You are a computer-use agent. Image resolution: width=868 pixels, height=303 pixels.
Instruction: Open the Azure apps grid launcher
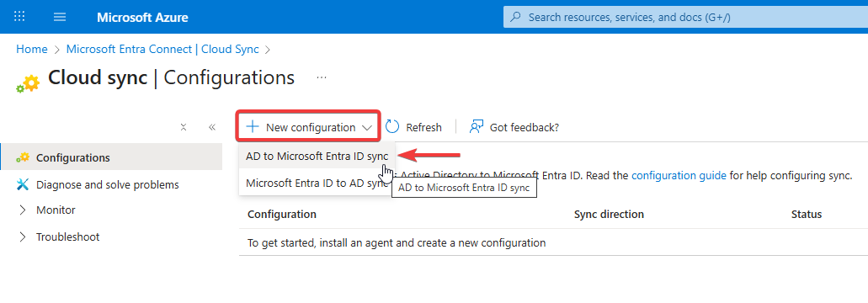click(x=19, y=17)
